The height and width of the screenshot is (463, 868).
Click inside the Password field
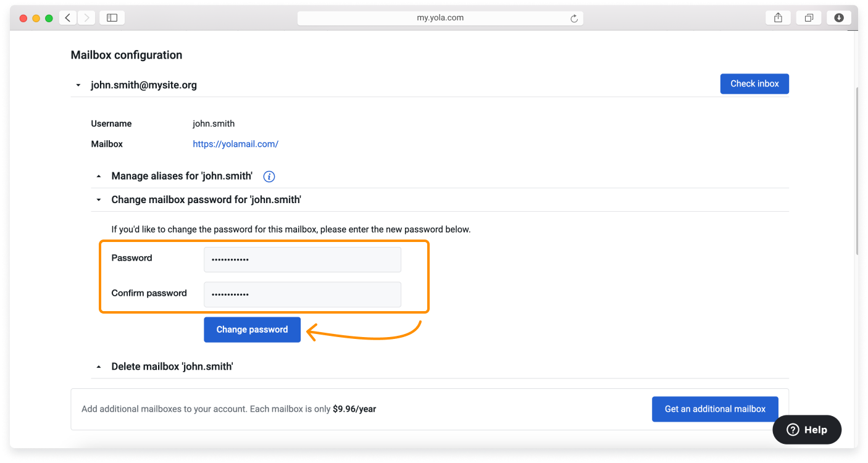pos(302,259)
